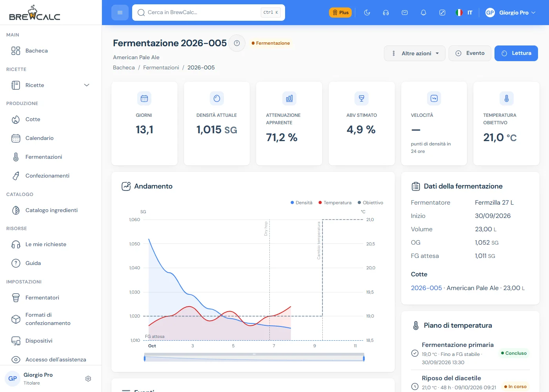Click the bar chart icon on Attenuazione apparente card
This screenshot has width=549, height=392.
(289, 98)
